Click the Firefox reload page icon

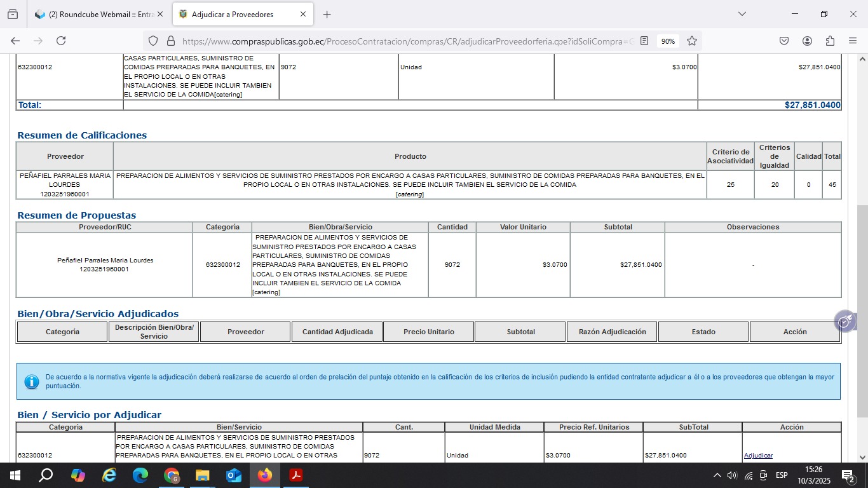pos(61,41)
